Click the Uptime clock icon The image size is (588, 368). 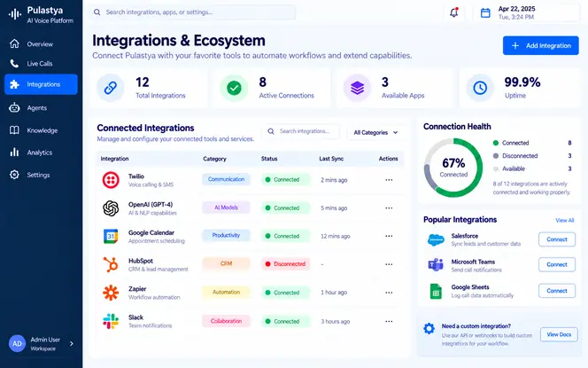[x=480, y=88]
